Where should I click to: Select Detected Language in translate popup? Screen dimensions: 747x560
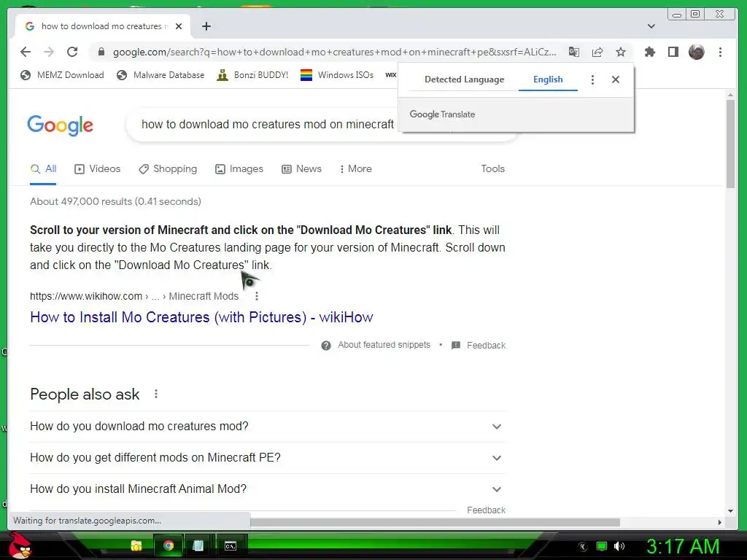[x=464, y=79]
